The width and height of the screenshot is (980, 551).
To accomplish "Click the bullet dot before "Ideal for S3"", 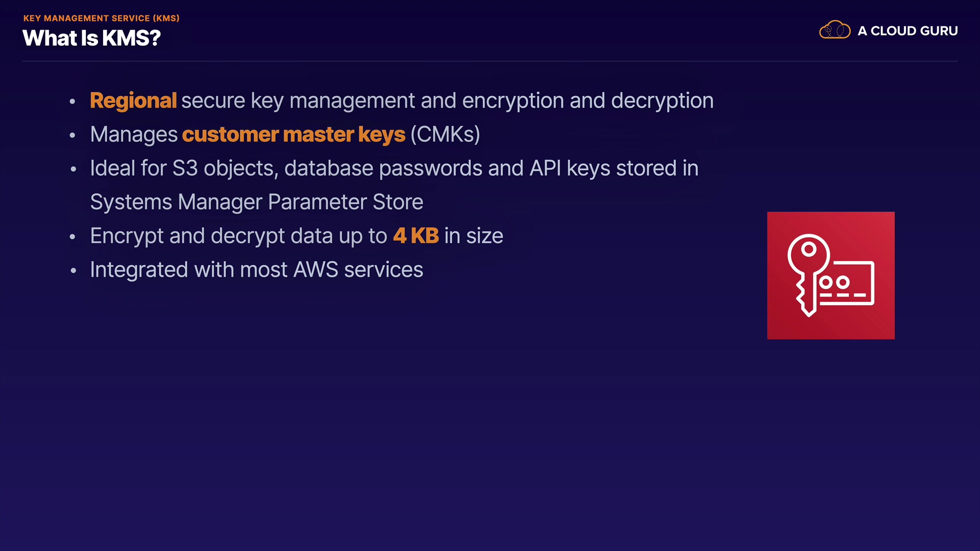I will click(x=73, y=169).
